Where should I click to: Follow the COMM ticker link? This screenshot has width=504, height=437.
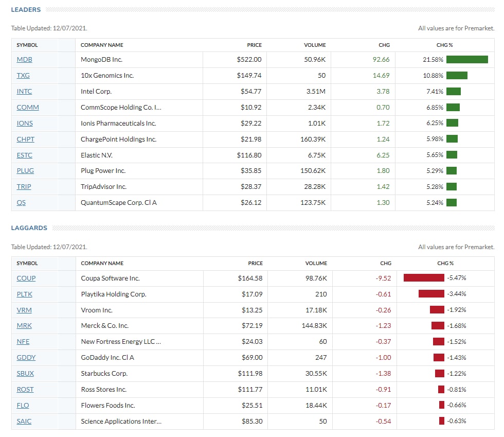(x=28, y=108)
